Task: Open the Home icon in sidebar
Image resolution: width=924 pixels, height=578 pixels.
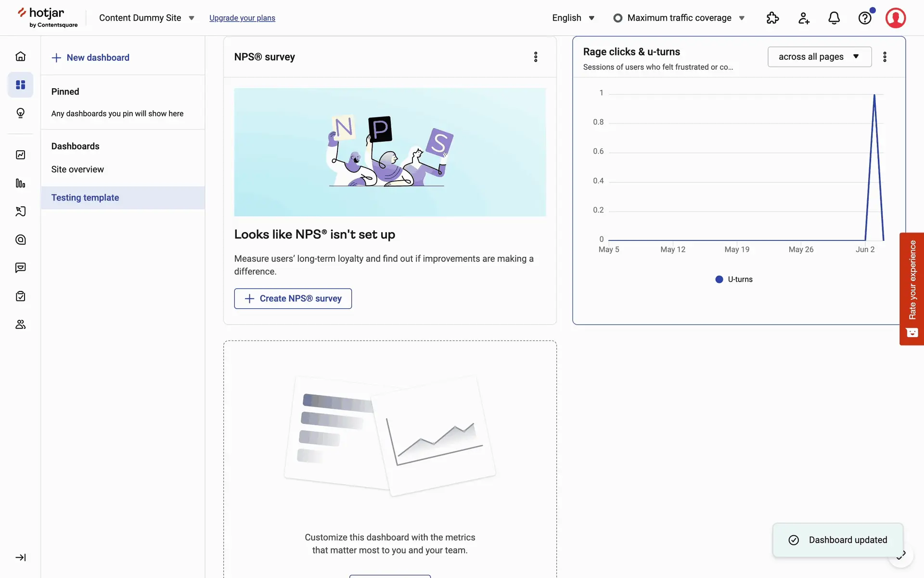Action: [x=20, y=56]
